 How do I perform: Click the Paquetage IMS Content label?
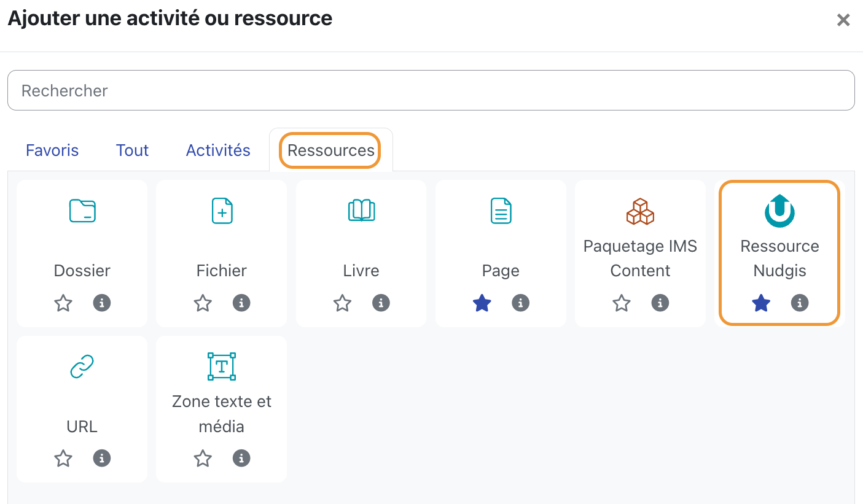click(640, 258)
